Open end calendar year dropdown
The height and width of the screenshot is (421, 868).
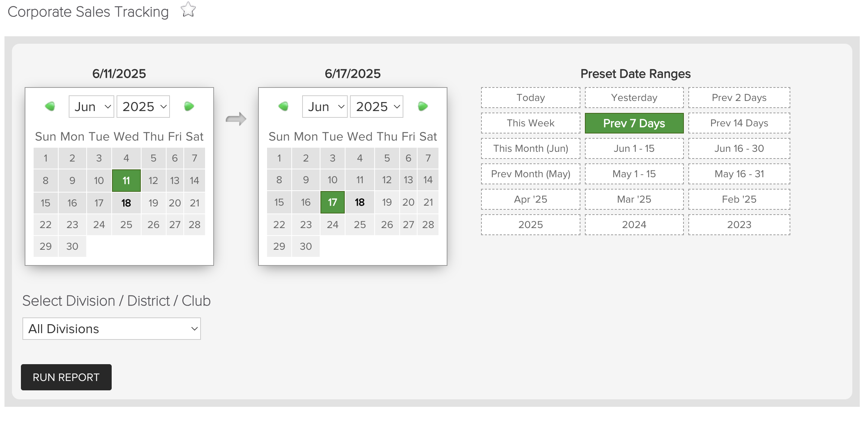(377, 107)
